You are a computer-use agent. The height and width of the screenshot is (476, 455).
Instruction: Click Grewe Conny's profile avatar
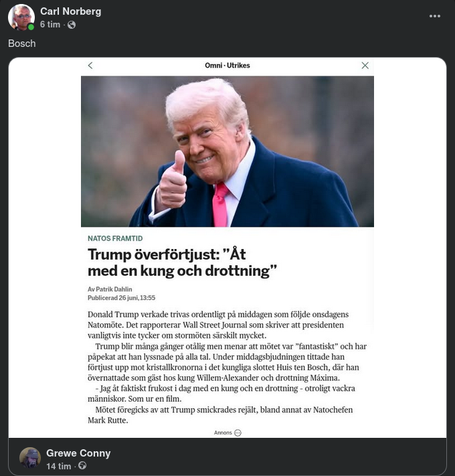click(x=30, y=457)
